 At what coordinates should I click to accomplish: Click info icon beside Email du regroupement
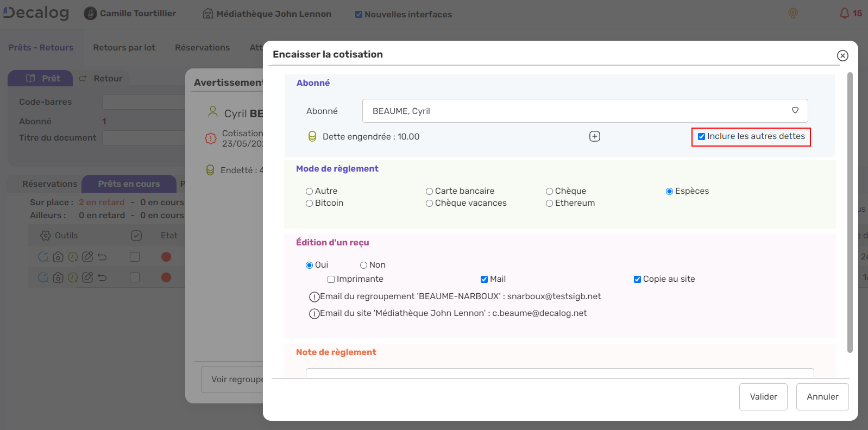(x=314, y=297)
